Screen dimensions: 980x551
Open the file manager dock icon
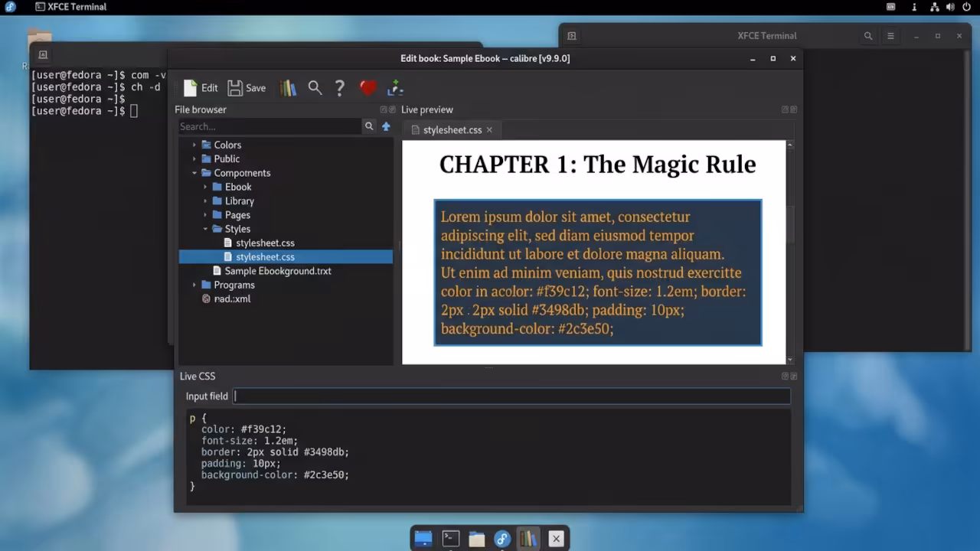477,539
